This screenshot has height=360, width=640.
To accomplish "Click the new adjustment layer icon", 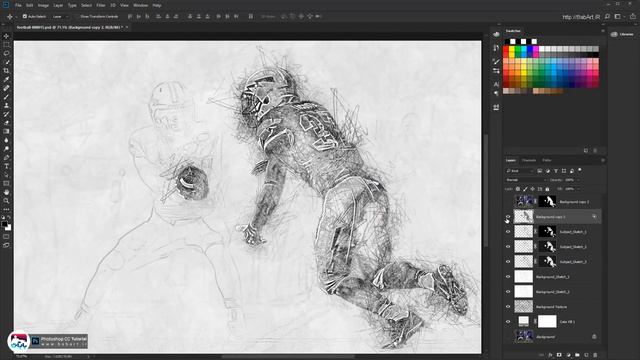I will (x=568, y=355).
